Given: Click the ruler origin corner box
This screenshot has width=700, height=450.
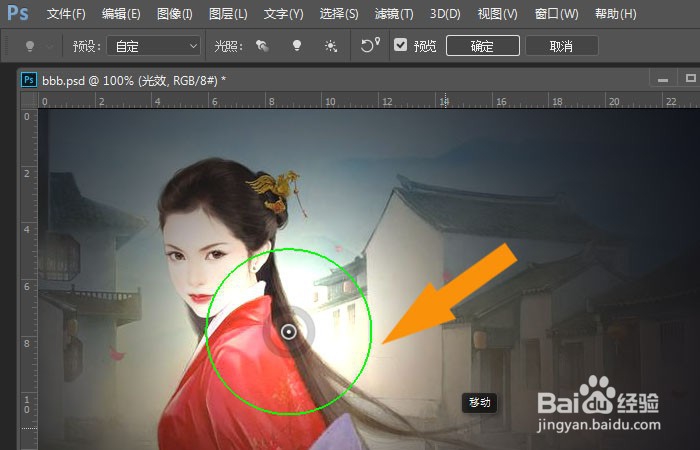Looking at the screenshot, I should coord(29,101).
